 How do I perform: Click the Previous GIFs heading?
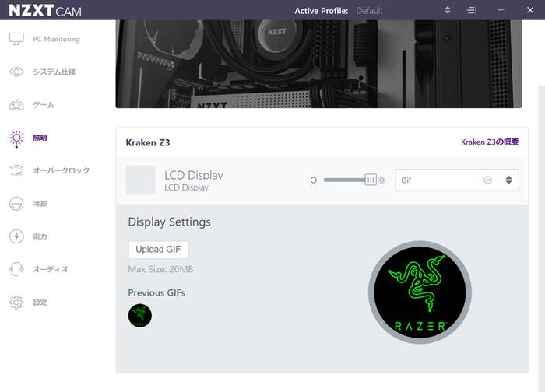pyautogui.click(x=156, y=292)
